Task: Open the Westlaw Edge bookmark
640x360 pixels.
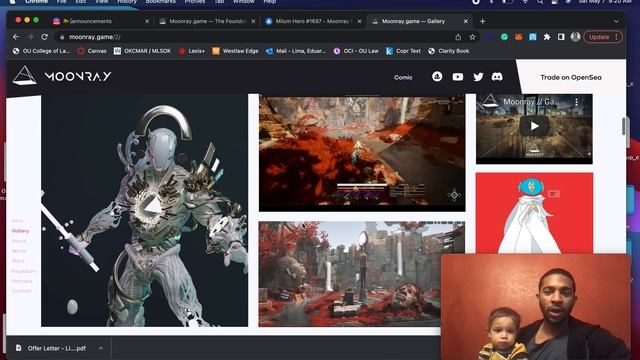Action: (235, 51)
